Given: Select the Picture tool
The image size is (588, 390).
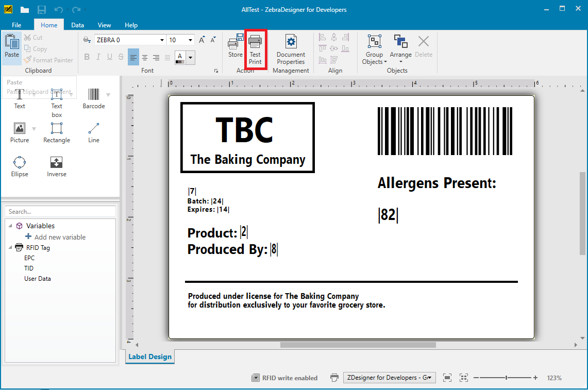Looking at the screenshot, I should pyautogui.click(x=19, y=131).
